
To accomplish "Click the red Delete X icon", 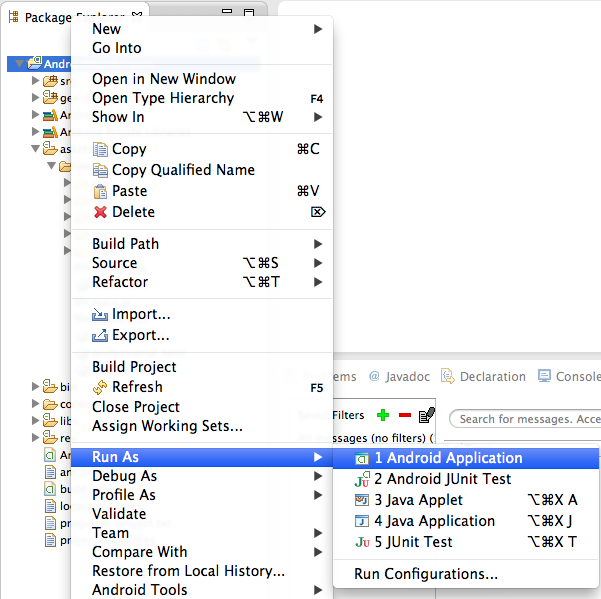I will point(100,212).
